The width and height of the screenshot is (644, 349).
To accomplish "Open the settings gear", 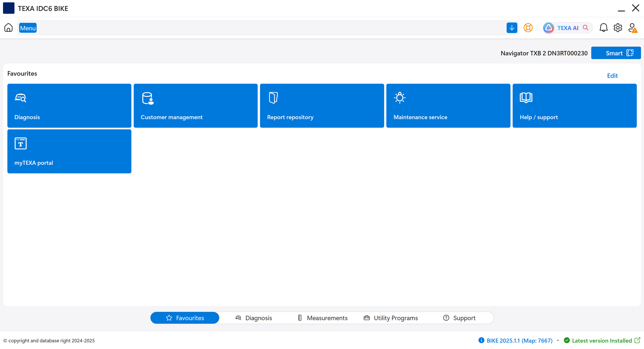I will coord(618,28).
